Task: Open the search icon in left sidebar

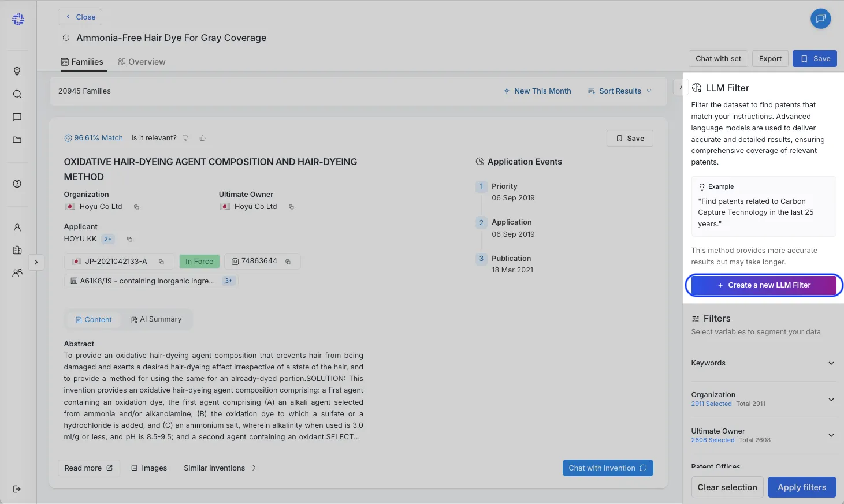Action: coord(17,94)
